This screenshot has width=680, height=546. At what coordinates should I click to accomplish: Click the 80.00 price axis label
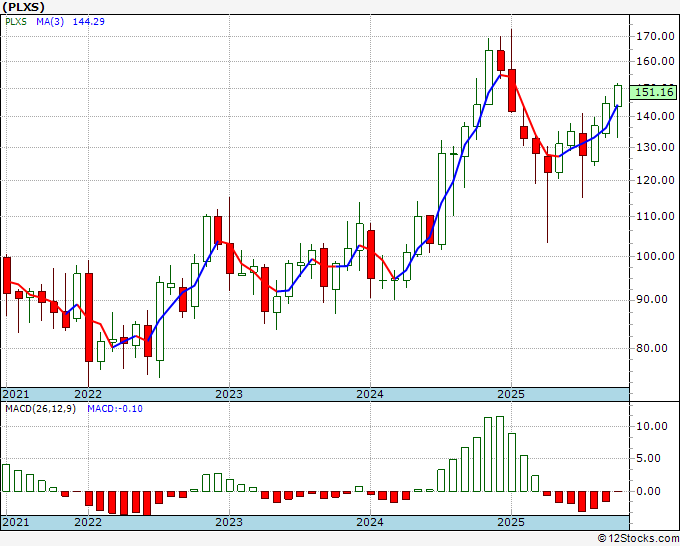tap(652, 348)
